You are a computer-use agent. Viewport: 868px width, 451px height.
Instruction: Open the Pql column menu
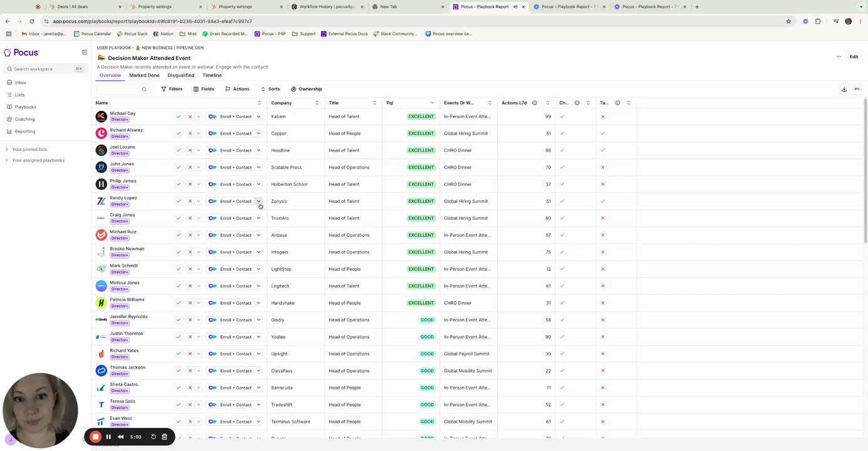coord(432,103)
